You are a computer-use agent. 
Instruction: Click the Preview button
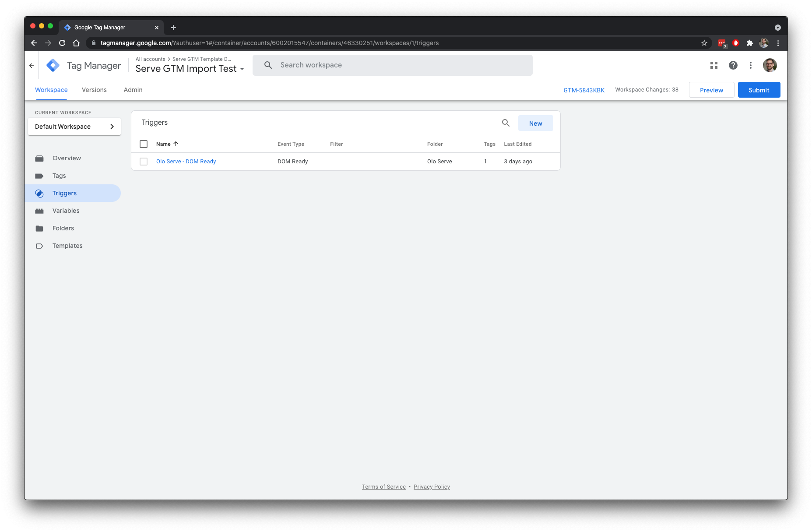711,90
